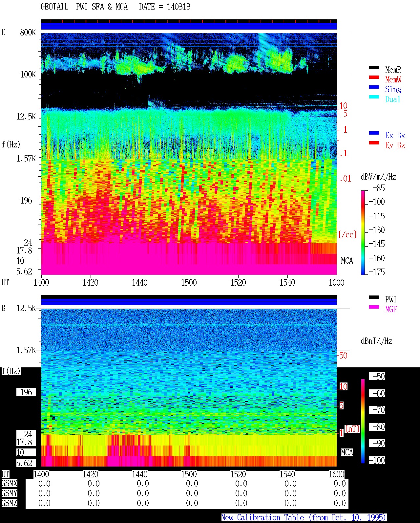Click the -145 value on color scale
The image size is (420, 523).
pyautogui.click(x=377, y=244)
